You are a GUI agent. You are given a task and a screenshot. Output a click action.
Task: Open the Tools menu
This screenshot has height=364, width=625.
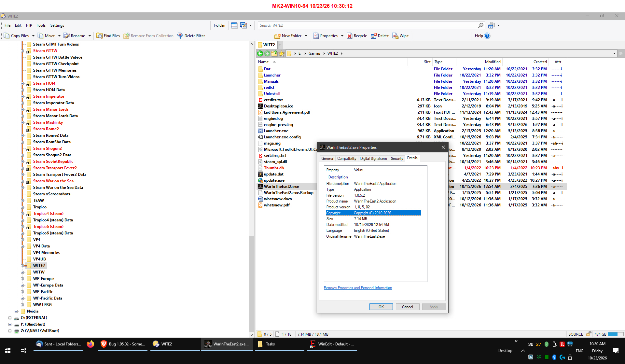point(41,25)
